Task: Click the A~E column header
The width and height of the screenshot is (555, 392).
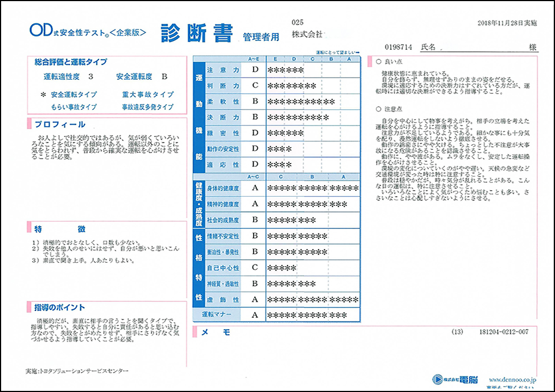Action: click(254, 59)
